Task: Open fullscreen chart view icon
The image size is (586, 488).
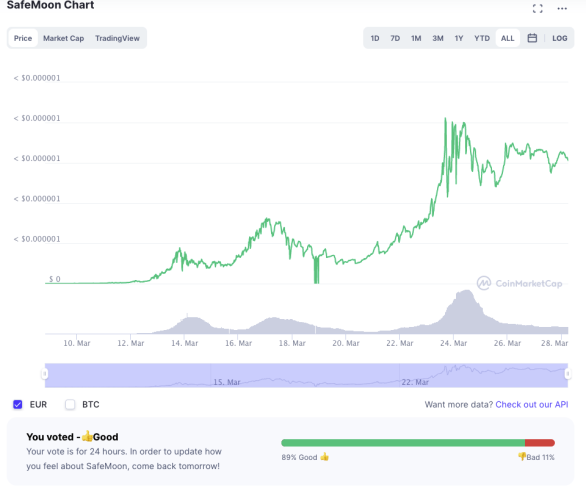Action: (x=537, y=9)
